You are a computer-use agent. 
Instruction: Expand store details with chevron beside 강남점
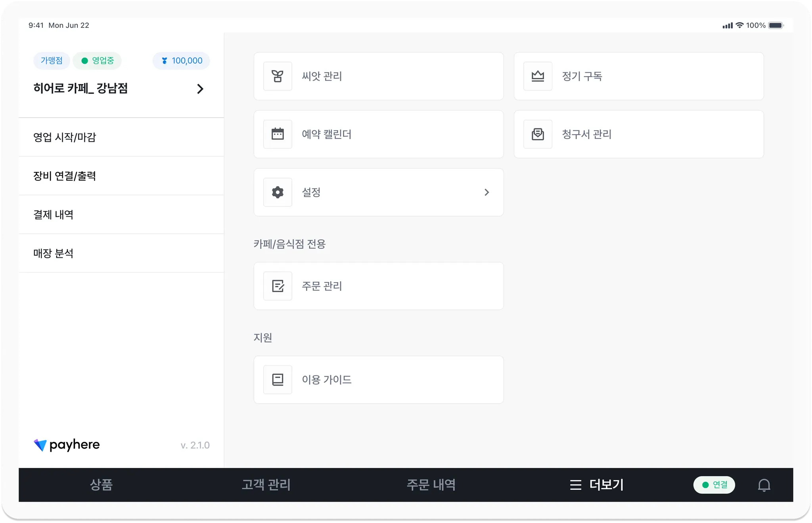[x=200, y=89]
